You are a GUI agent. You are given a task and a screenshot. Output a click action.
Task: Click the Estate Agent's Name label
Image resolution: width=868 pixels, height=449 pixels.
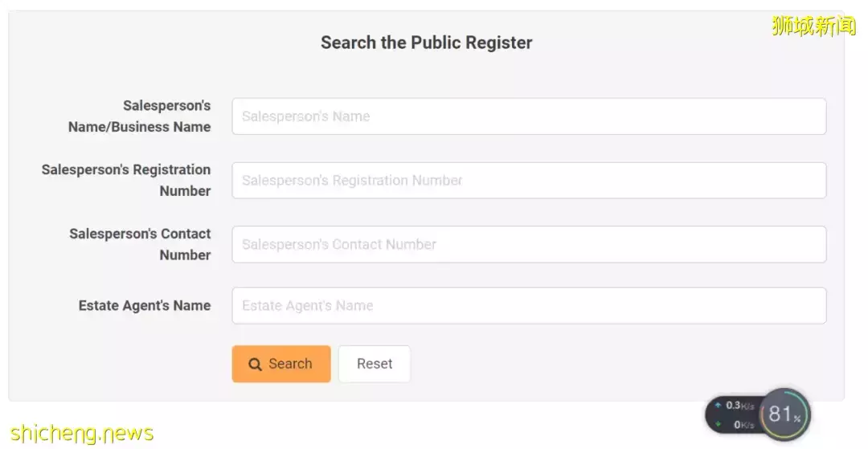pos(145,306)
